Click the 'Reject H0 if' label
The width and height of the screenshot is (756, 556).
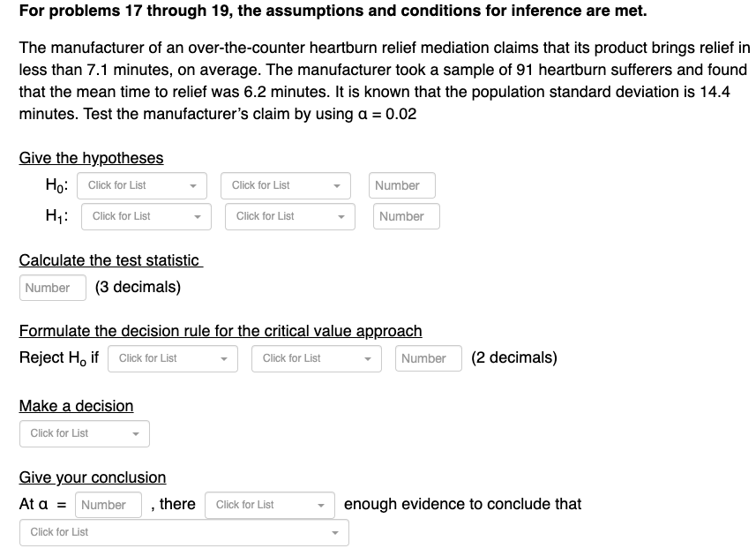(57, 357)
